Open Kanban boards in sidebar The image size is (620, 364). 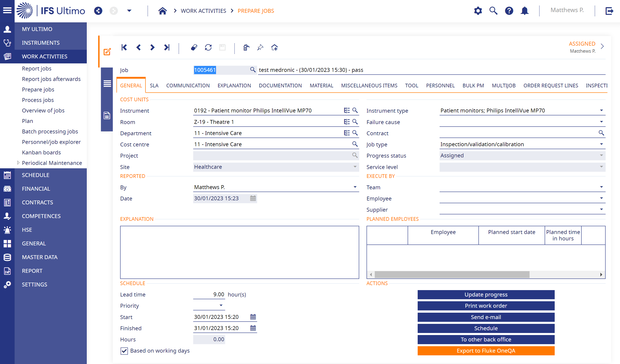pyautogui.click(x=41, y=152)
